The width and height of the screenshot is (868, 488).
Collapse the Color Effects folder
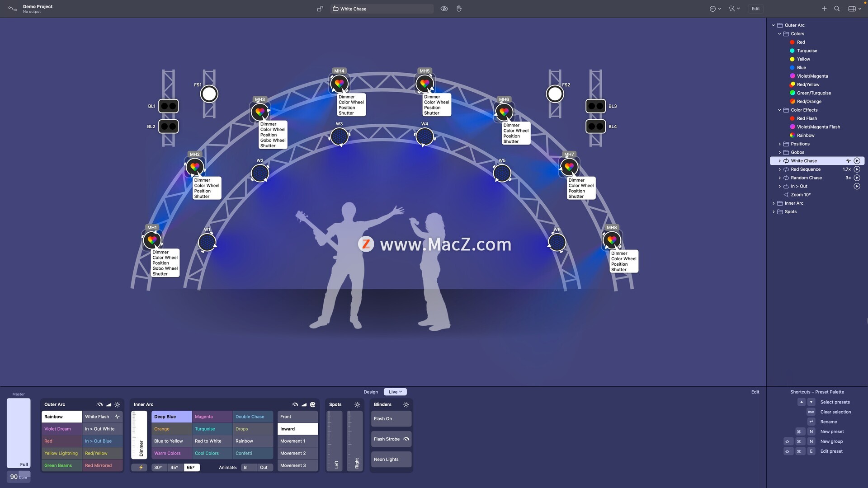coord(779,110)
